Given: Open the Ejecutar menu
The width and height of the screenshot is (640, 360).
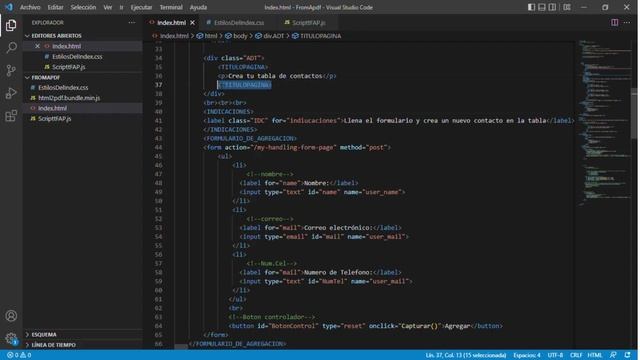Looking at the screenshot, I should (141, 7).
